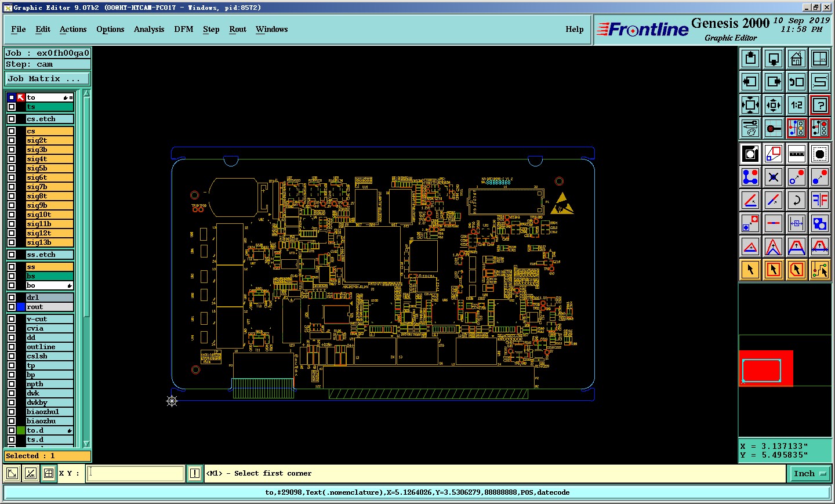Click the green color swatch of to.d layer
Screen dimensions: 835x504
pos(21,430)
